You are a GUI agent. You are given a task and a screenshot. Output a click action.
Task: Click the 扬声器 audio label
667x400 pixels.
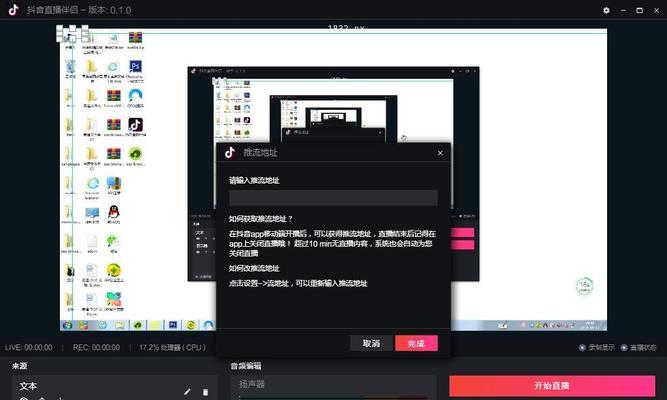pyautogui.click(x=252, y=385)
